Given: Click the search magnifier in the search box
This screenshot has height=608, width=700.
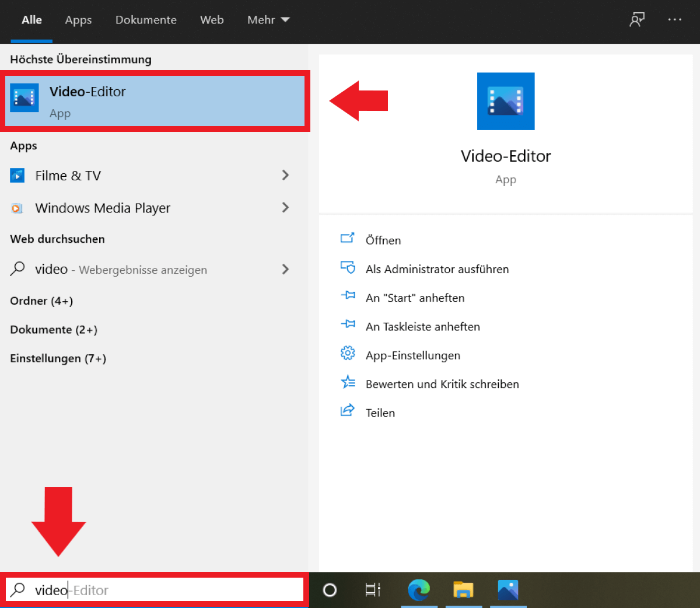Looking at the screenshot, I should 18,589.
